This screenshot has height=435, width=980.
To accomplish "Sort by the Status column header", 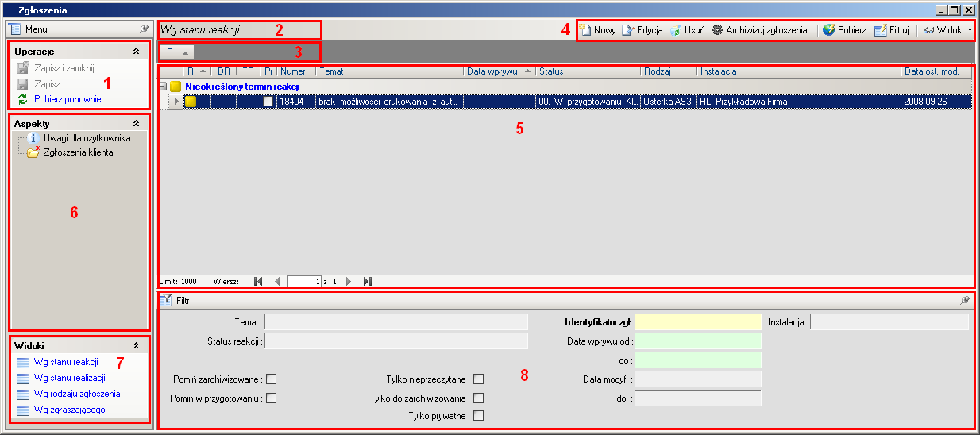I will [588, 71].
